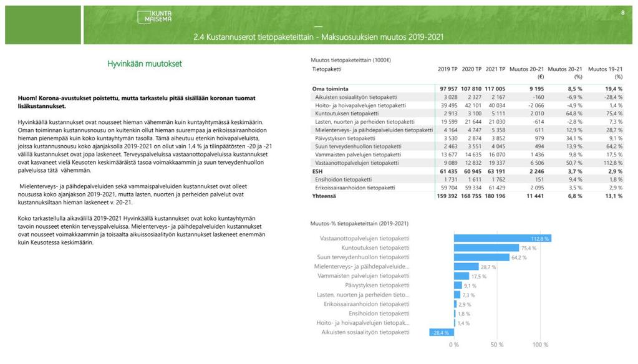Screen dimensions: 638x364
Task: Click the bold "ESH" table row label
Action: click(x=317, y=171)
